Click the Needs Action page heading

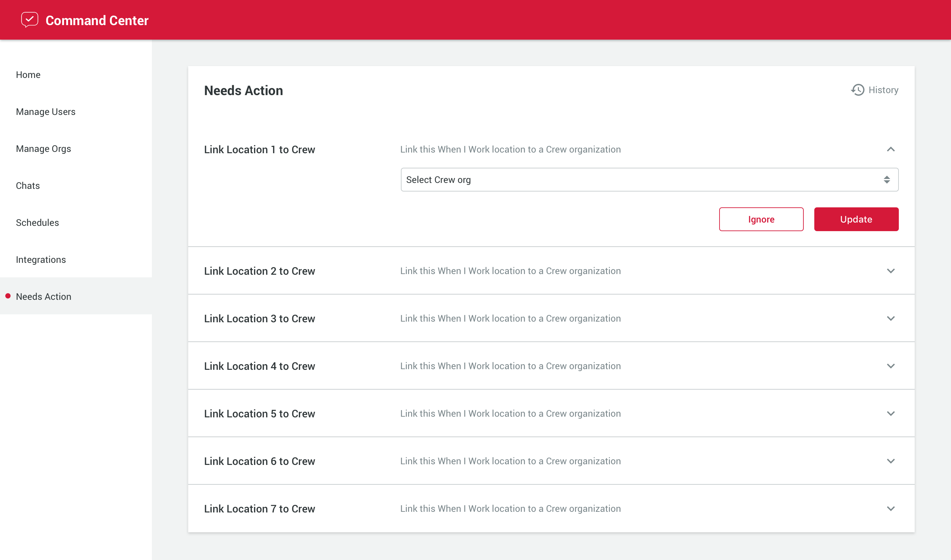pyautogui.click(x=243, y=90)
